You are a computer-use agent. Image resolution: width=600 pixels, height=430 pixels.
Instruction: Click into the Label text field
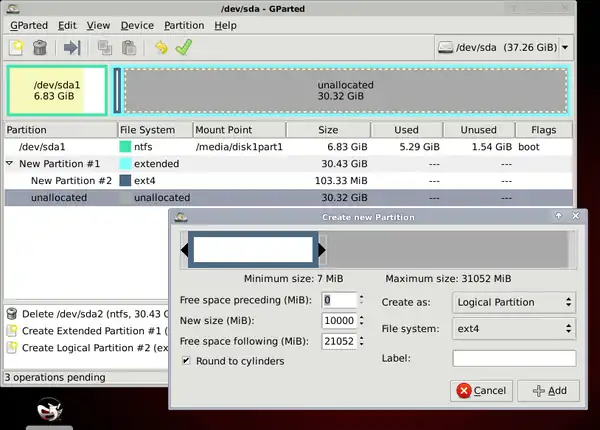click(x=514, y=358)
